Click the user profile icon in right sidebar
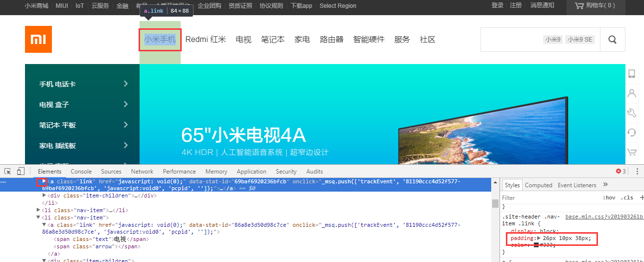This screenshot has width=644, height=262. (632, 93)
